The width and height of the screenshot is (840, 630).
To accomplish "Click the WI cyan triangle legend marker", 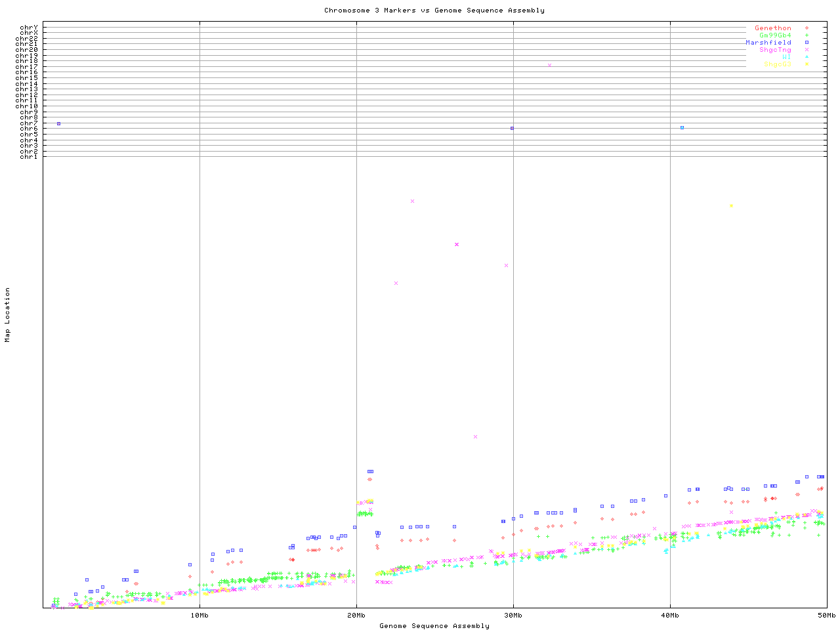I will pyautogui.click(x=807, y=57).
